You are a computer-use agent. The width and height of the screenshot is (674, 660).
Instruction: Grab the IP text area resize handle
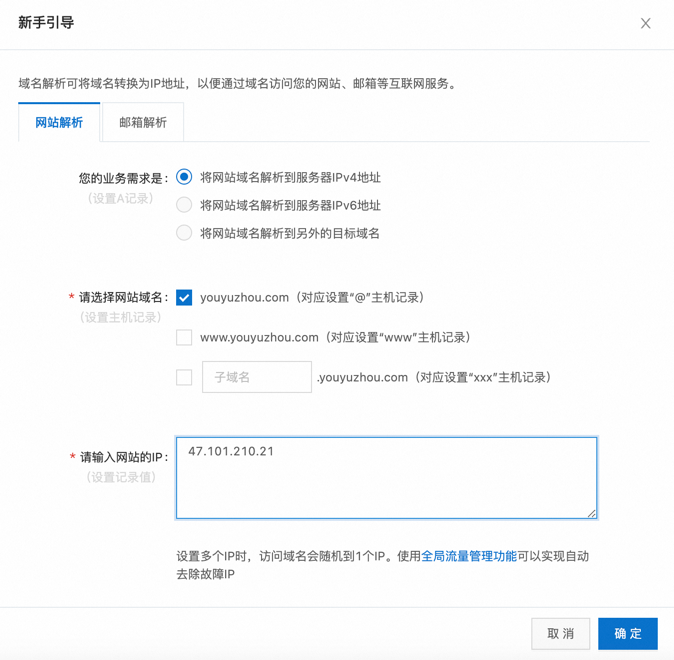click(x=591, y=513)
